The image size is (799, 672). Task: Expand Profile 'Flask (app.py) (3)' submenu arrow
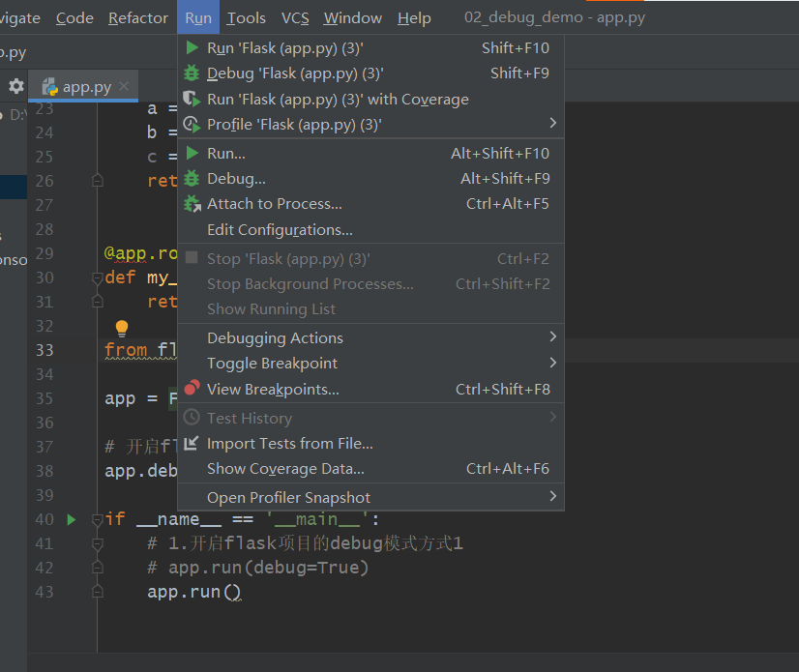point(553,123)
